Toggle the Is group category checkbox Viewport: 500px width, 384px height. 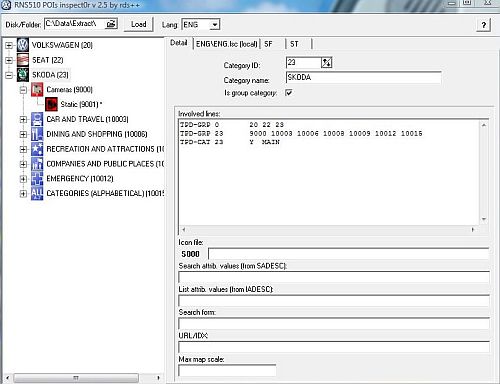point(289,93)
